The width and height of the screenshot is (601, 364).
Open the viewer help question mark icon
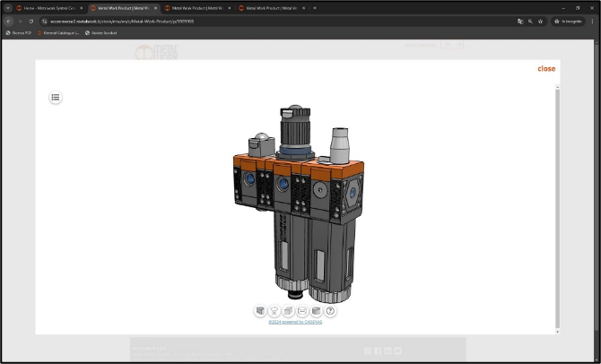330,310
